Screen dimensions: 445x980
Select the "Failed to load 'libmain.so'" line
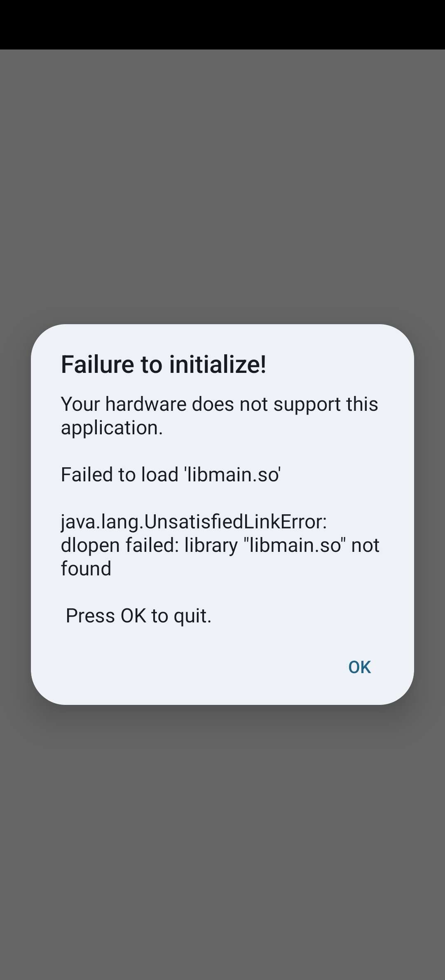(x=171, y=474)
